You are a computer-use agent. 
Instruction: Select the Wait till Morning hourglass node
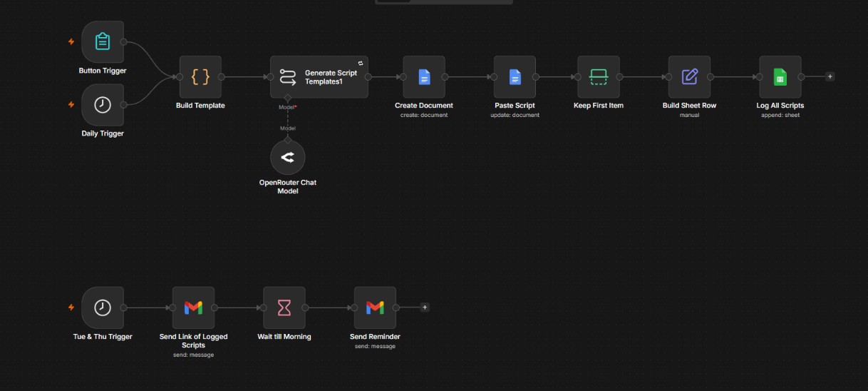pyautogui.click(x=284, y=308)
